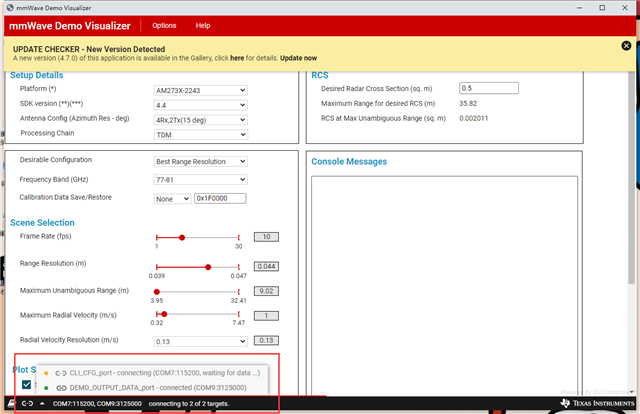Click 'connecting to 2 of 2 targets' status

(x=189, y=404)
